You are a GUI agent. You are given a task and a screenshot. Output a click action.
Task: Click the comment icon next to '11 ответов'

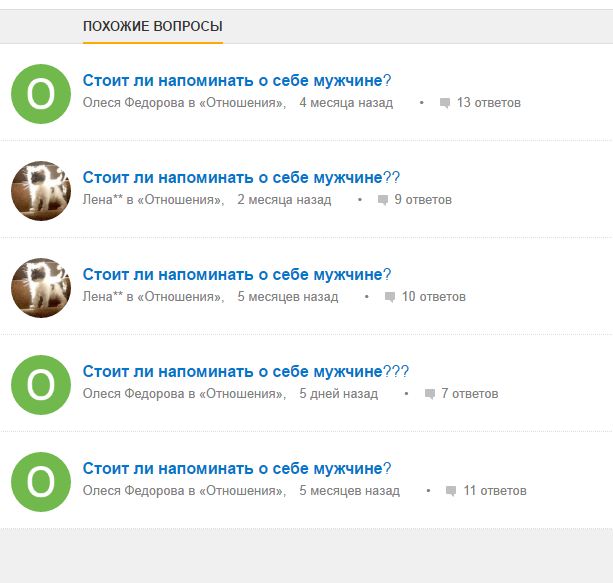451,491
